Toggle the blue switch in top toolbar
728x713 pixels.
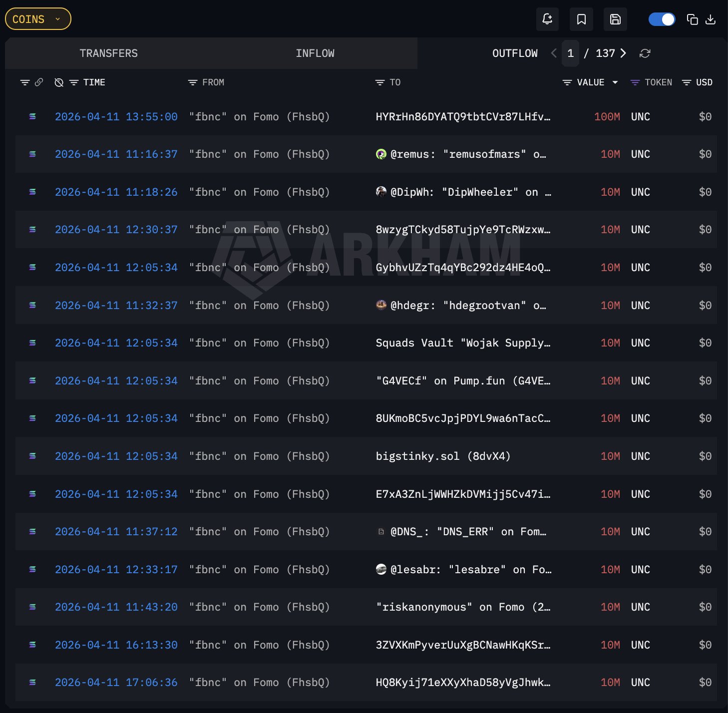click(662, 19)
